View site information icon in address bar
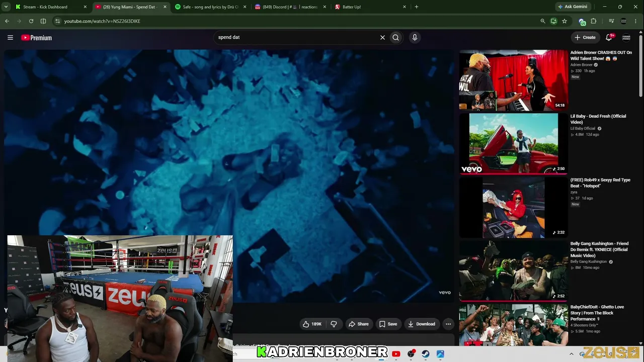This screenshot has height=362, width=644. coord(57,21)
